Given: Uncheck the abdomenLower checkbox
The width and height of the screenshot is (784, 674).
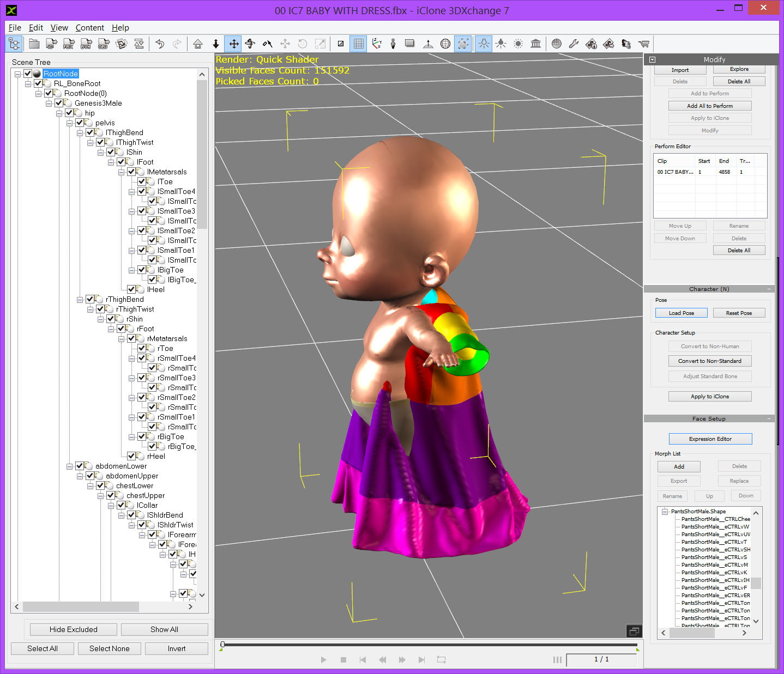Looking at the screenshot, I should [79, 466].
